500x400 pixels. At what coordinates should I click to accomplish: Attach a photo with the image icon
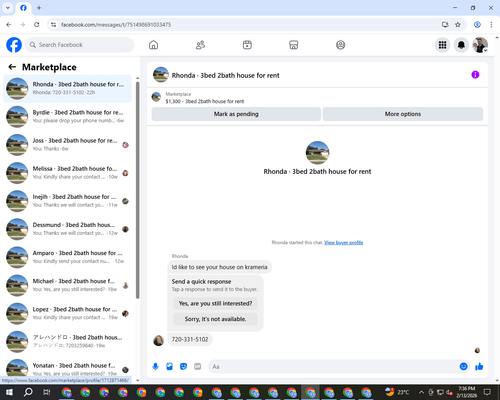(169, 367)
